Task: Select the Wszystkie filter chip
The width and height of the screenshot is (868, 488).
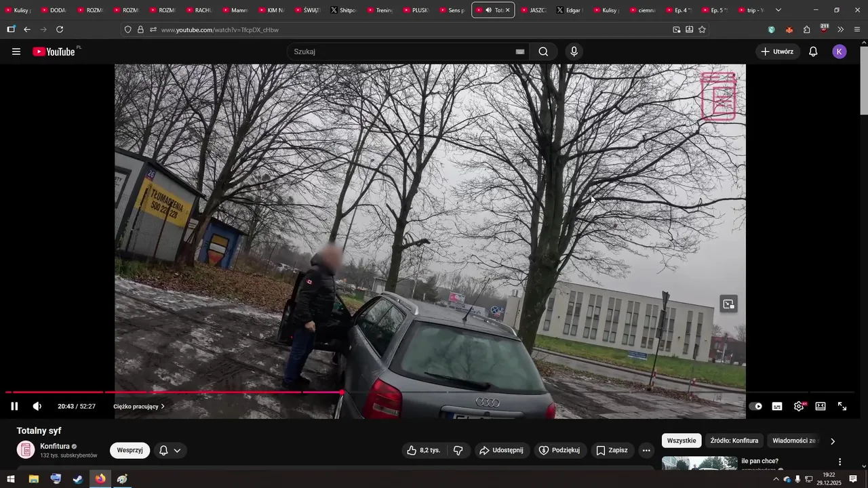Action: point(682,441)
